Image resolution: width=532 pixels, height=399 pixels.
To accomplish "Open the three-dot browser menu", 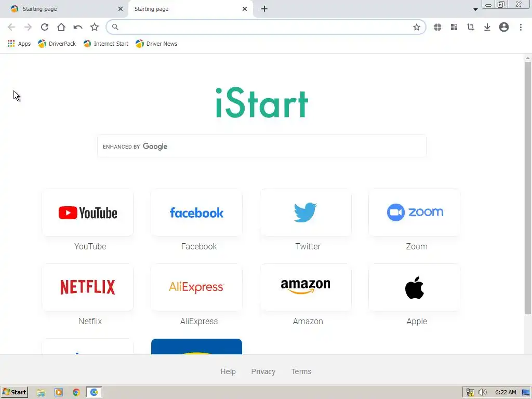I will click(521, 27).
